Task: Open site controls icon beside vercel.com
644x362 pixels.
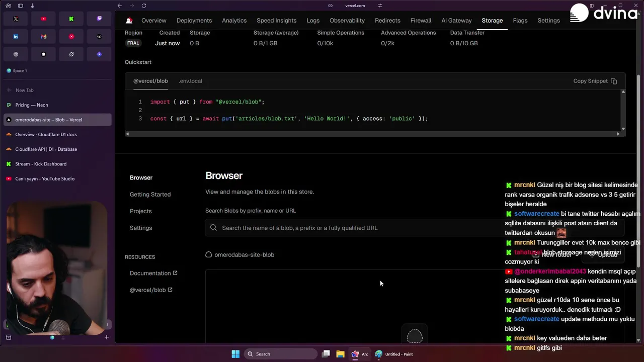Action: click(380, 6)
